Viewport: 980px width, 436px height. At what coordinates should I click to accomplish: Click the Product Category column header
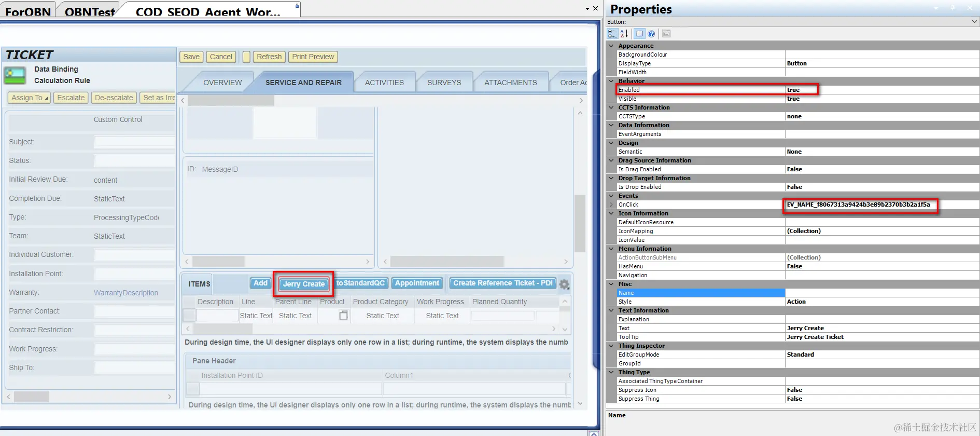tap(381, 302)
